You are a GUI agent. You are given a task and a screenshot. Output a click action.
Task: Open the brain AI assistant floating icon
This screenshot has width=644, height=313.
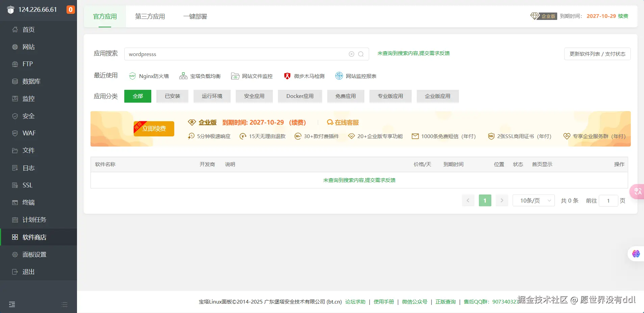click(x=636, y=254)
